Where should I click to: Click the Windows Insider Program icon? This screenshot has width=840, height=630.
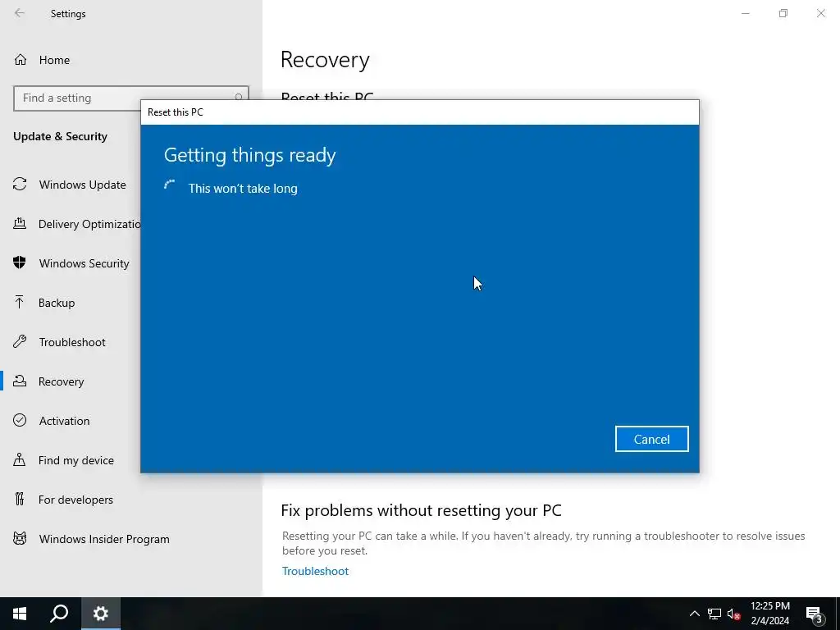tap(20, 538)
